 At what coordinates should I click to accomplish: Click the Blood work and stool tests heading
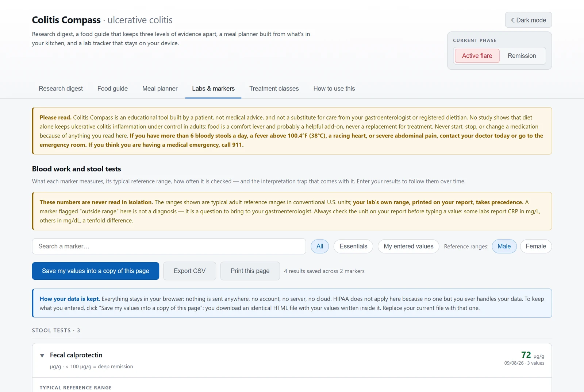point(76,169)
